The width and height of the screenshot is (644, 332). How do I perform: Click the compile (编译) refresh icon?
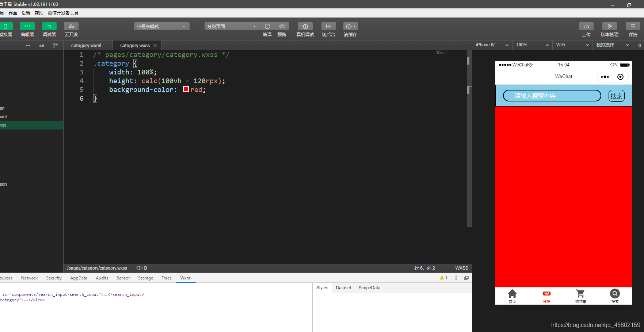(x=267, y=26)
